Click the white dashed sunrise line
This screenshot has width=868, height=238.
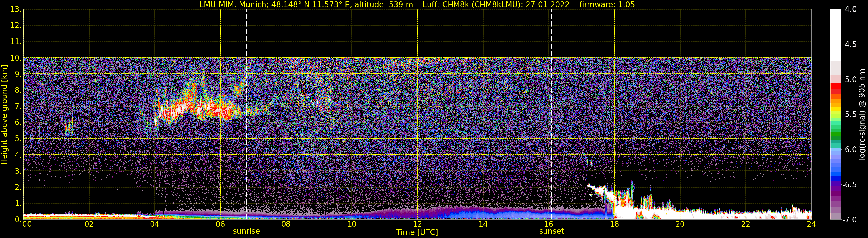coord(247,115)
